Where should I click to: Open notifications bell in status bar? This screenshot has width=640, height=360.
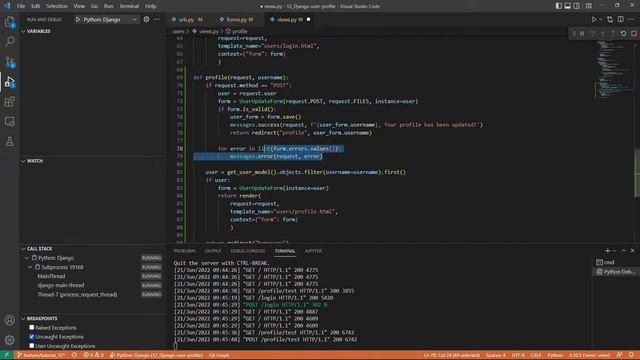pos(631,355)
